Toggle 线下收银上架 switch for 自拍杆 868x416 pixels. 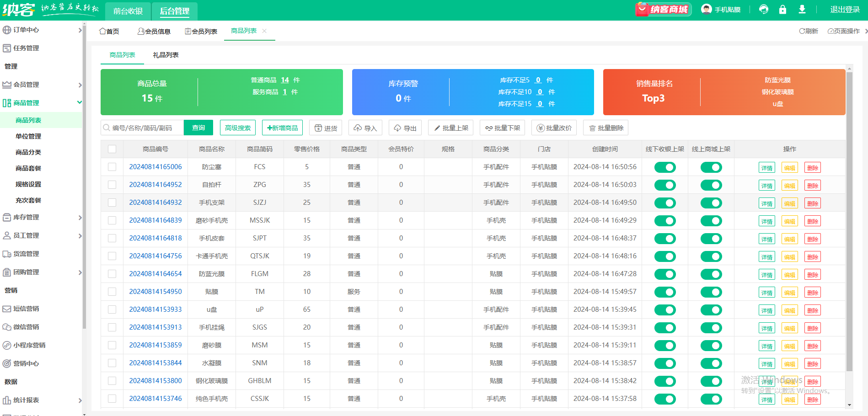click(665, 185)
